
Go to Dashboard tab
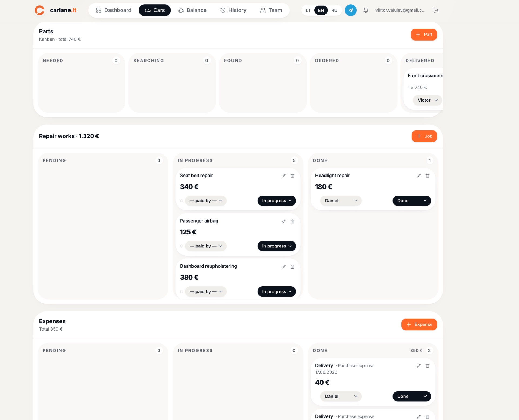pos(114,10)
